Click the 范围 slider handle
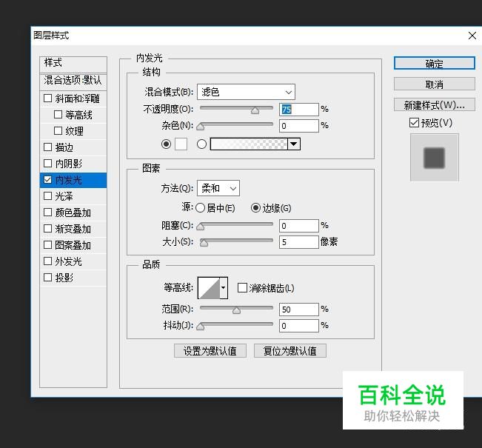 [236, 310]
